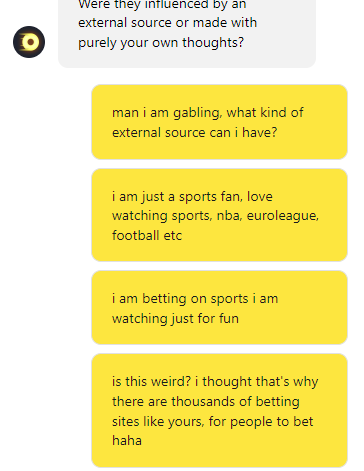
Task: Click 'i am just a sports fan, love' line
Action: pos(192,197)
